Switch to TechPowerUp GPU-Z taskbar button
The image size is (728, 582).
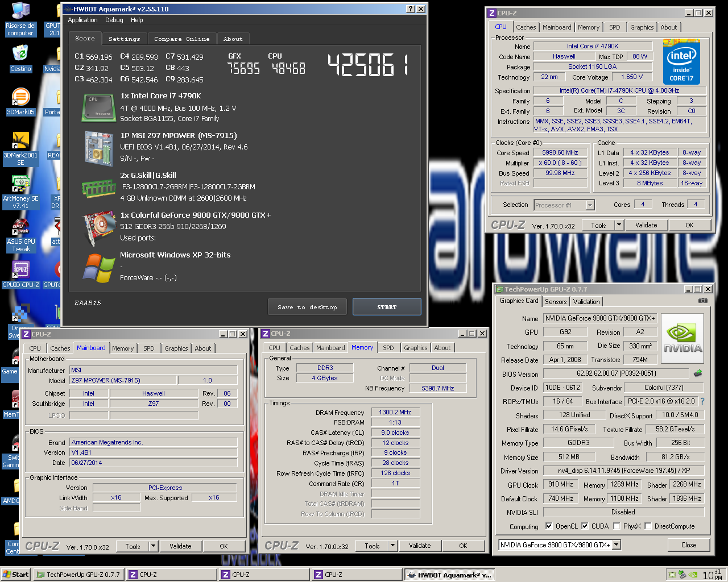click(x=78, y=575)
